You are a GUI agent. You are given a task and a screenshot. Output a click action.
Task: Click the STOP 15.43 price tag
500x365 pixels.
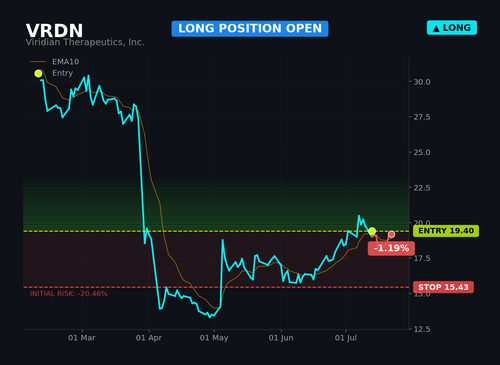pyautogui.click(x=443, y=287)
